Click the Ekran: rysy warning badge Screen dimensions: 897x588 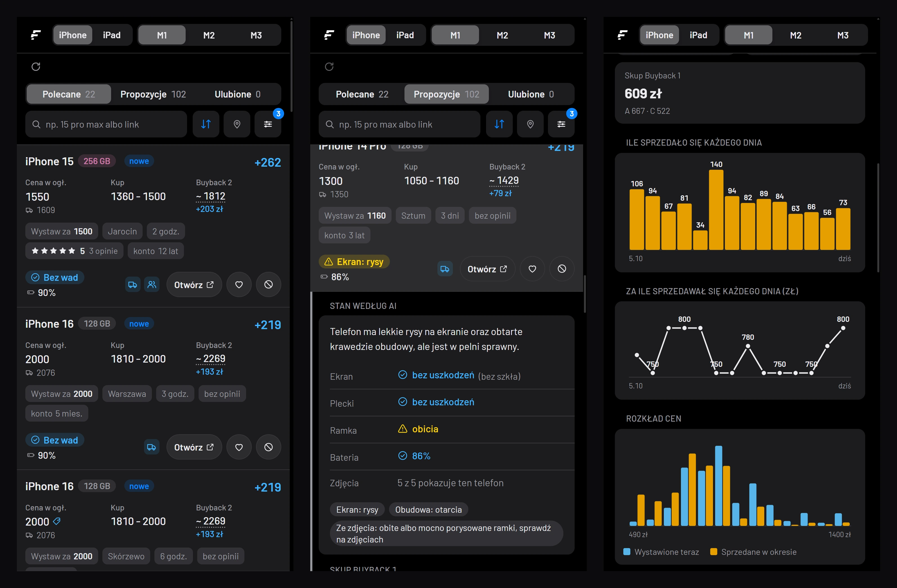pos(354,261)
